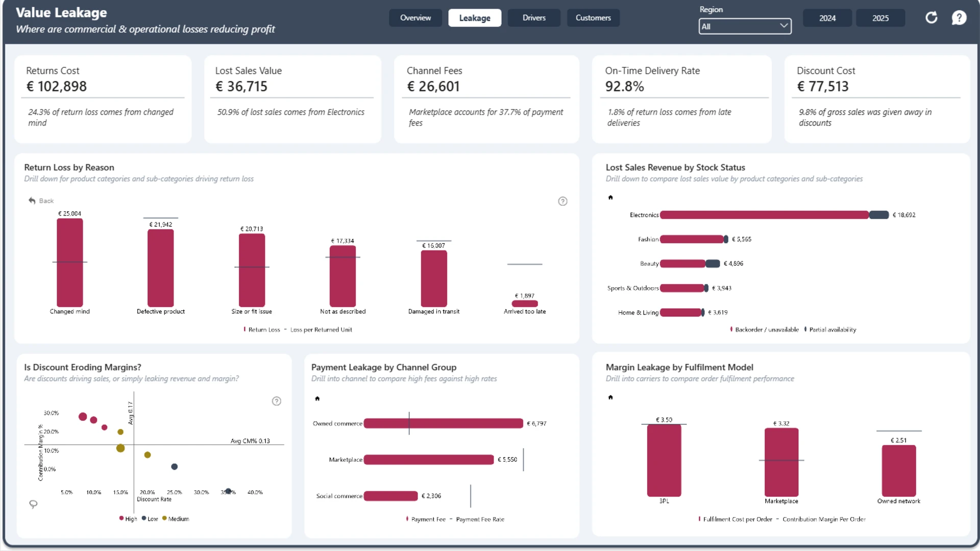Screen dimensions: 980x551
Task: Open the Drivers tab
Action: 534,18
